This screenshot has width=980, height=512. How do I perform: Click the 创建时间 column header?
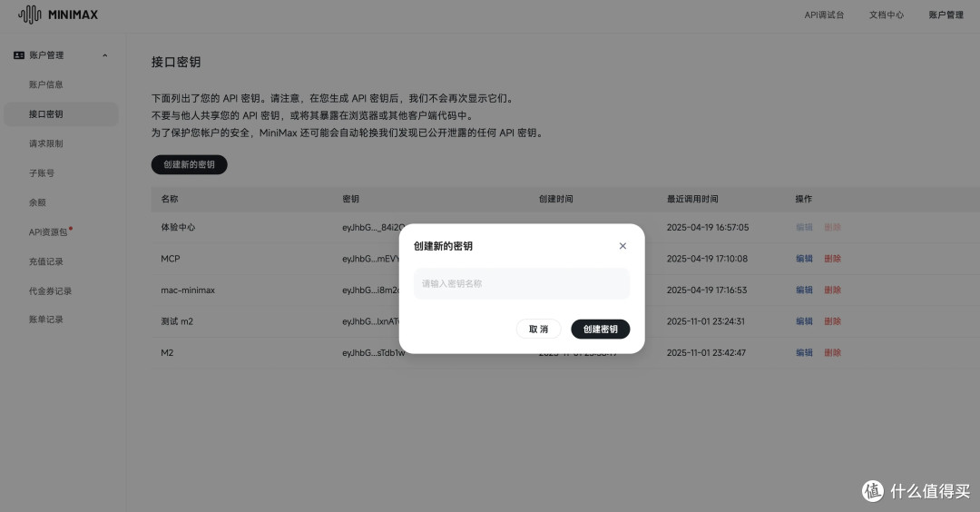pos(555,199)
